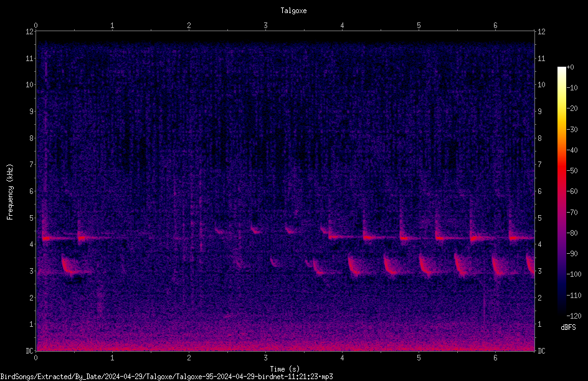
Task: Select the 7 kHz label on right axis
Action: [539, 165]
